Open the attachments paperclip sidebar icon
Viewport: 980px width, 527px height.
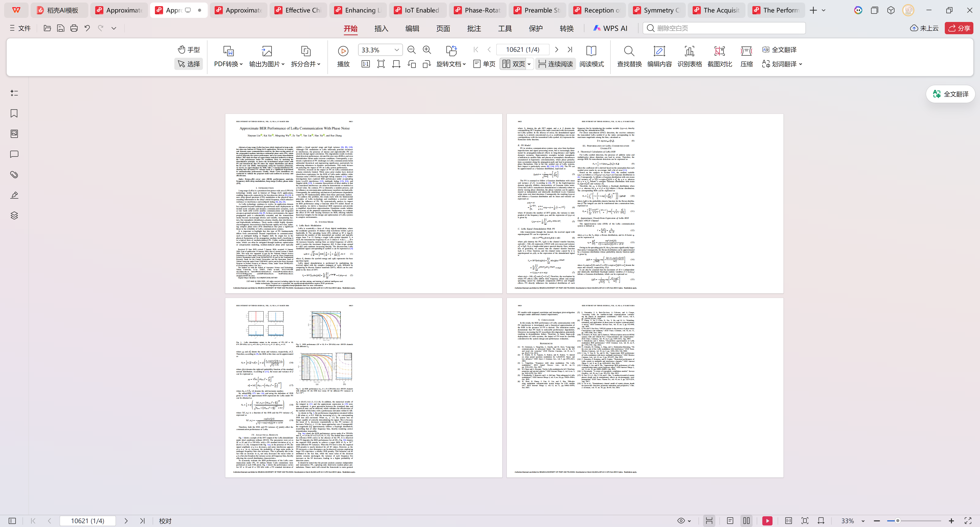14,175
